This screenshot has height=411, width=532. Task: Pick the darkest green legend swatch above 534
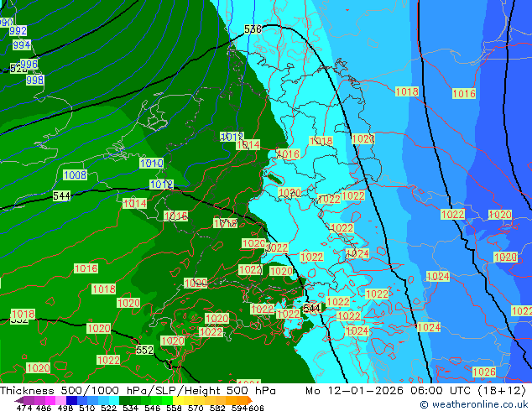tap(124, 400)
